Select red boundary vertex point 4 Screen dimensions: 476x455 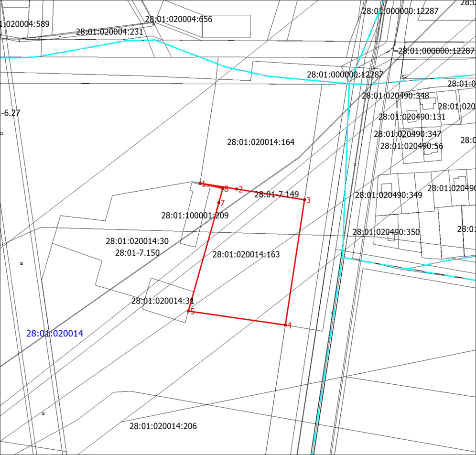(285, 325)
